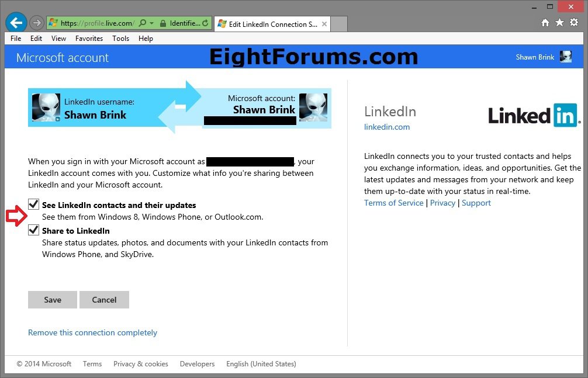Image resolution: width=588 pixels, height=378 pixels.
Task: Click the Save button
Action: coord(53,300)
